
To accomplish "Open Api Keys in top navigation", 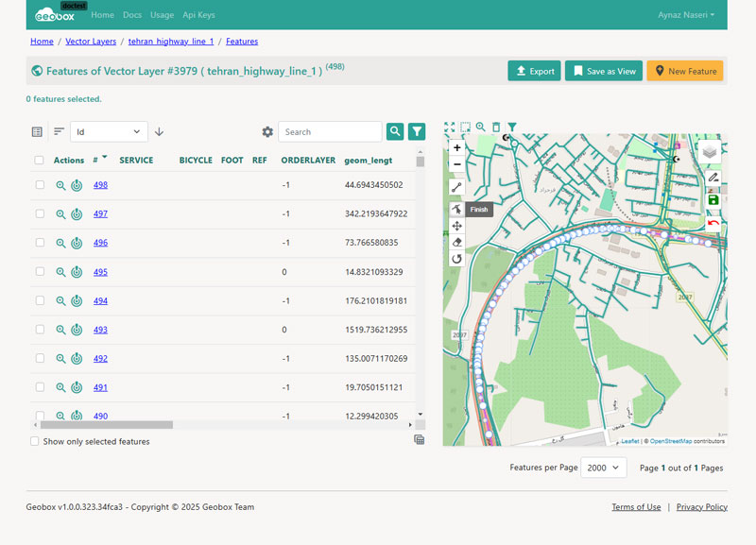I will pyautogui.click(x=198, y=15).
